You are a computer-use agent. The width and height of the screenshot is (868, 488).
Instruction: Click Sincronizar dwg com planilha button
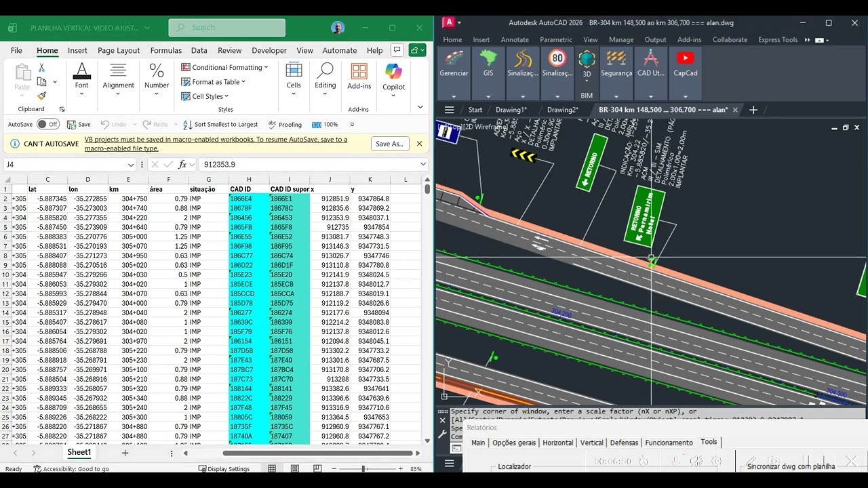(791, 466)
